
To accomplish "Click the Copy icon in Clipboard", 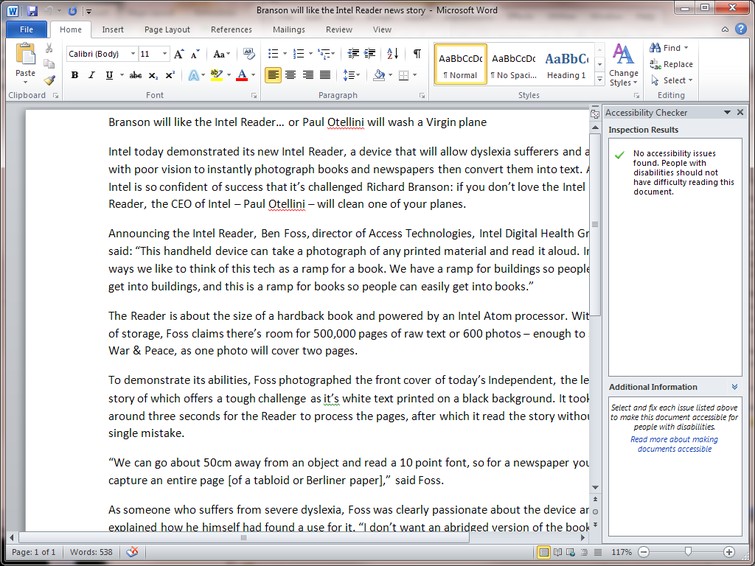I will coord(49,64).
